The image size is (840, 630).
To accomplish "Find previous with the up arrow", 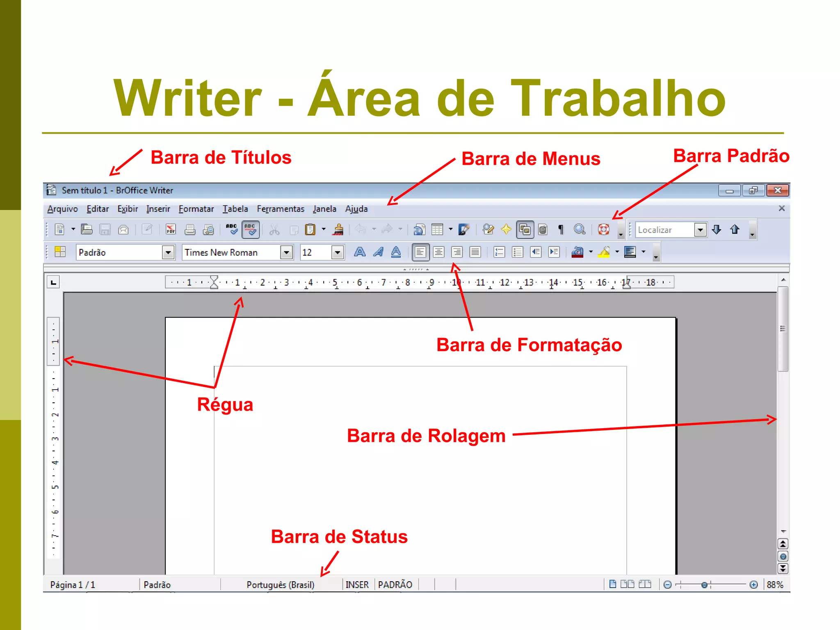I will click(735, 229).
